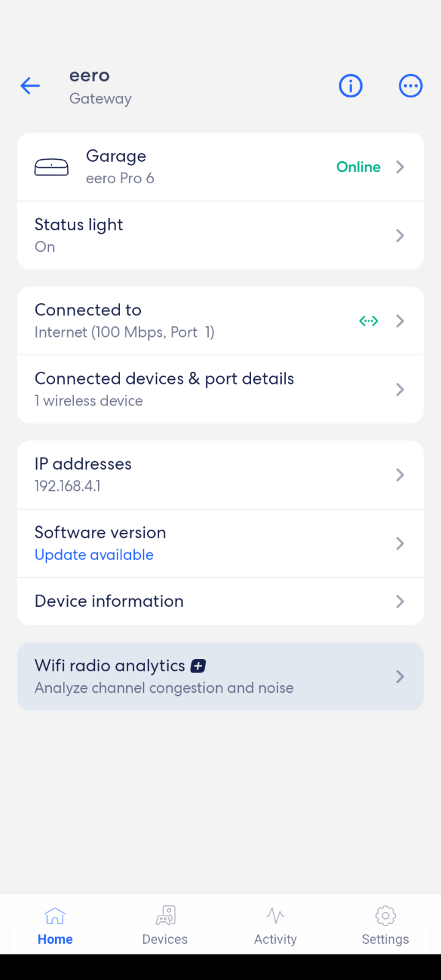
Task: Switch to the Home tab
Action: tap(55, 924)
